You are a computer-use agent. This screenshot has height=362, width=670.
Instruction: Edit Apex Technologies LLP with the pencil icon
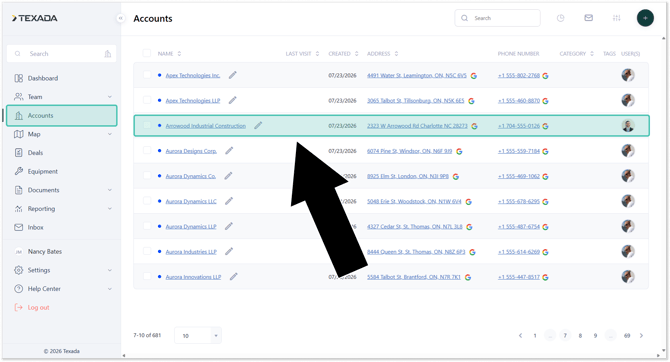[x=232, y=100]
